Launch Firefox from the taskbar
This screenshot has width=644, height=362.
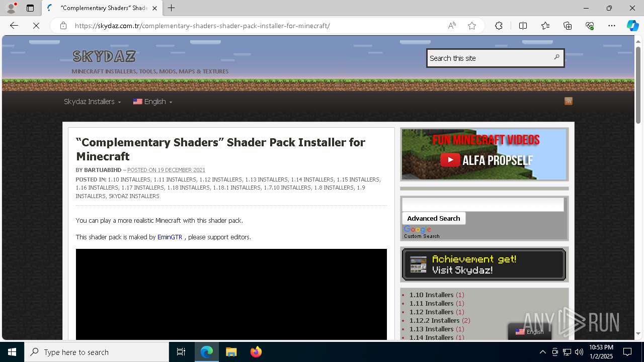pyautogui.click(x=256, y=352)
